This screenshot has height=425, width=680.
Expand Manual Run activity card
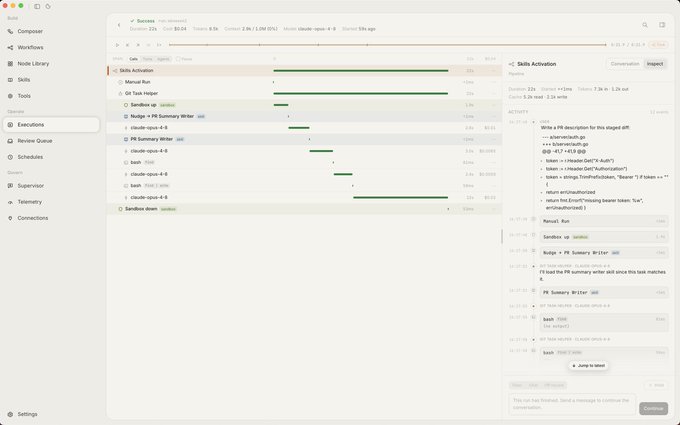(604, 221)
